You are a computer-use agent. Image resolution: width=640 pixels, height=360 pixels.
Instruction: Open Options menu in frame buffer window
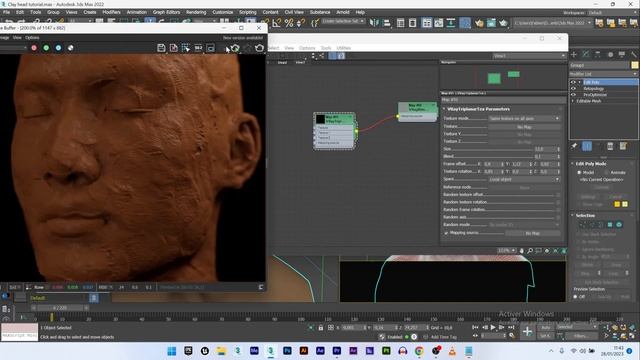[32, 38]
